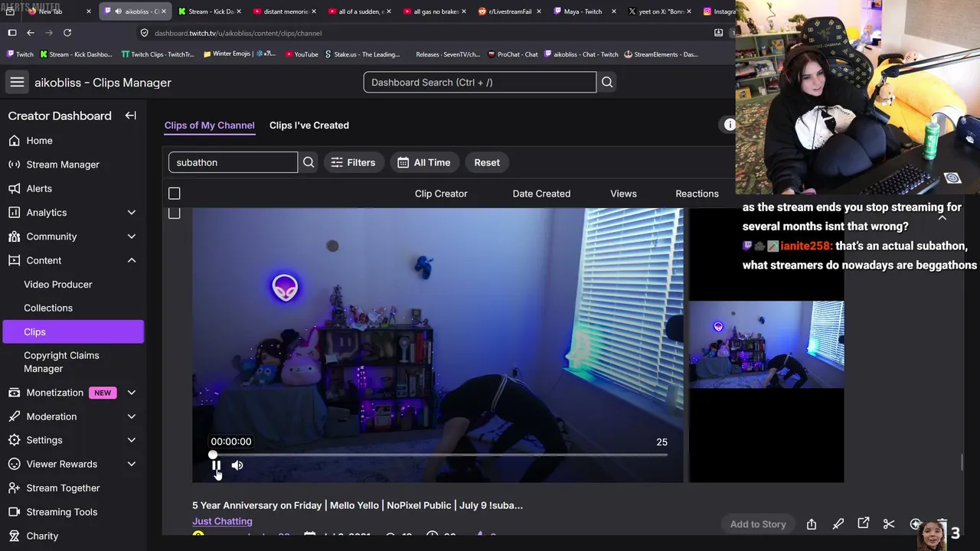The width and height of the screenshot is (980, 551).
Task: Open the Just Chatting category link
Action: pos(222,521)
